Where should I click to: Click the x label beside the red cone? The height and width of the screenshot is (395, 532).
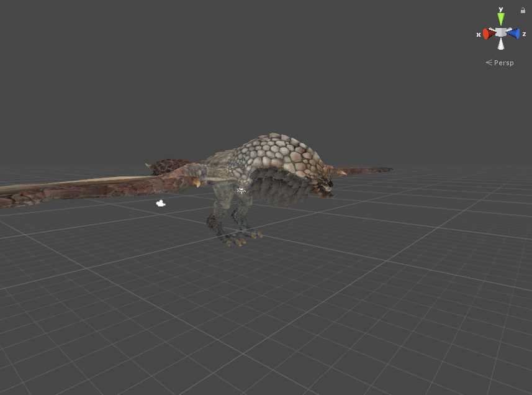pyautogui.click(x=479, y=34)
